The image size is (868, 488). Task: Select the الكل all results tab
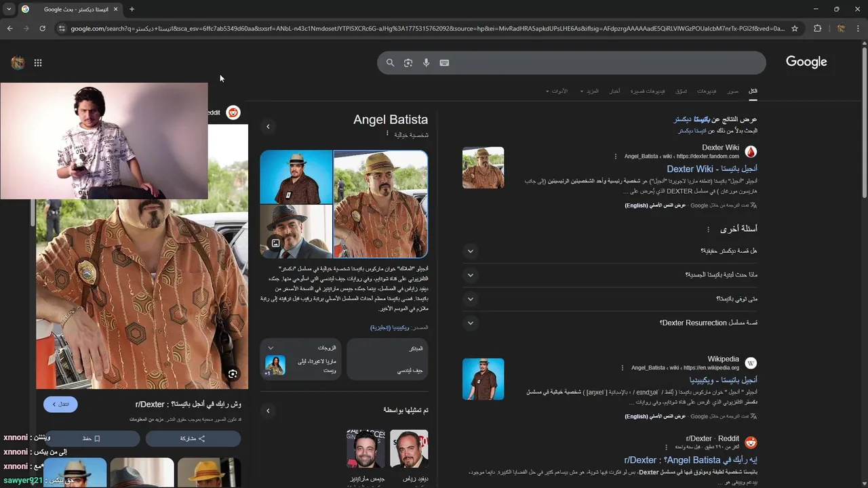tap(753, 91)
